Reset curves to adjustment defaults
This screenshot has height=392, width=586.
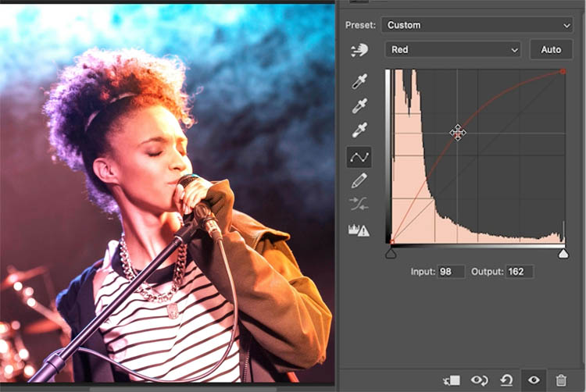506,380
